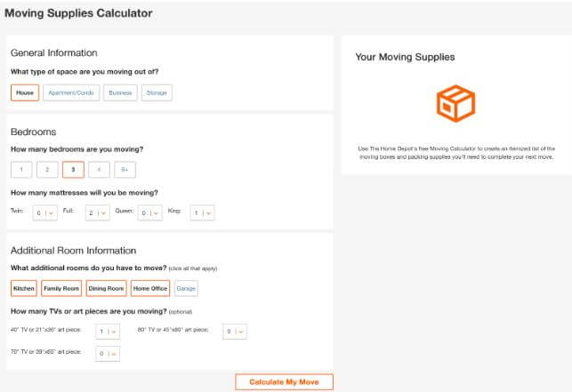Open the Full mattress count dropdown
572x392 pixels.
pyautogui.click(x=97, y=212)
